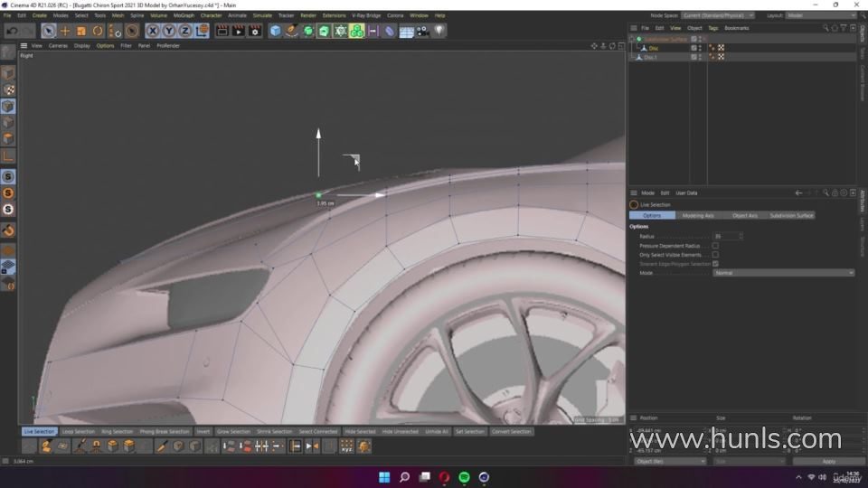Click the Floor grid icon

(x=406, y=31)
